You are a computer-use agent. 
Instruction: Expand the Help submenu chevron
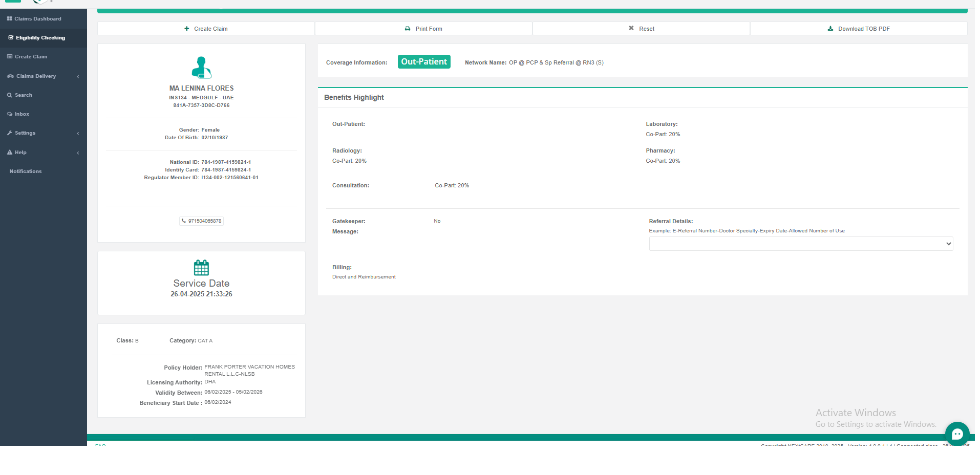[78, 153]
